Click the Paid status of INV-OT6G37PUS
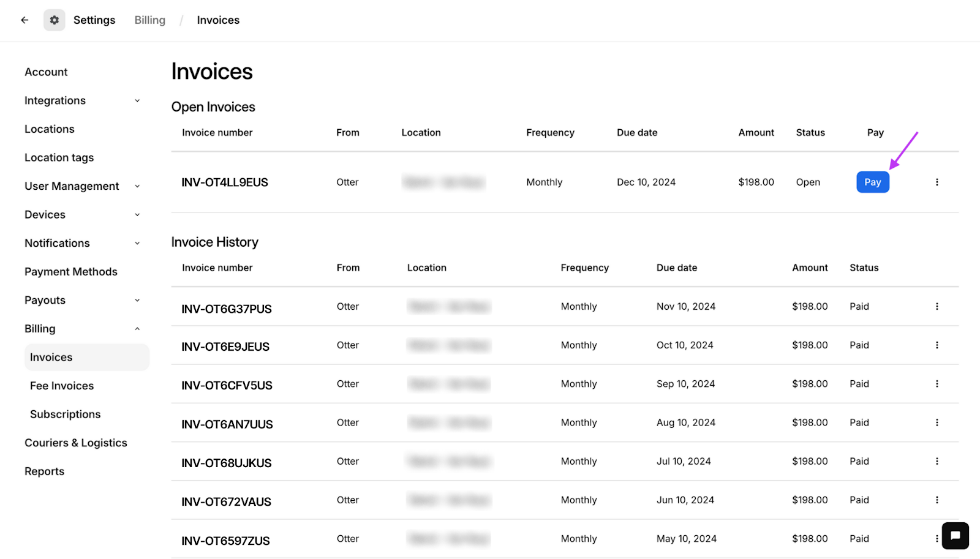 pyautogui.click(x=859, y=307)
